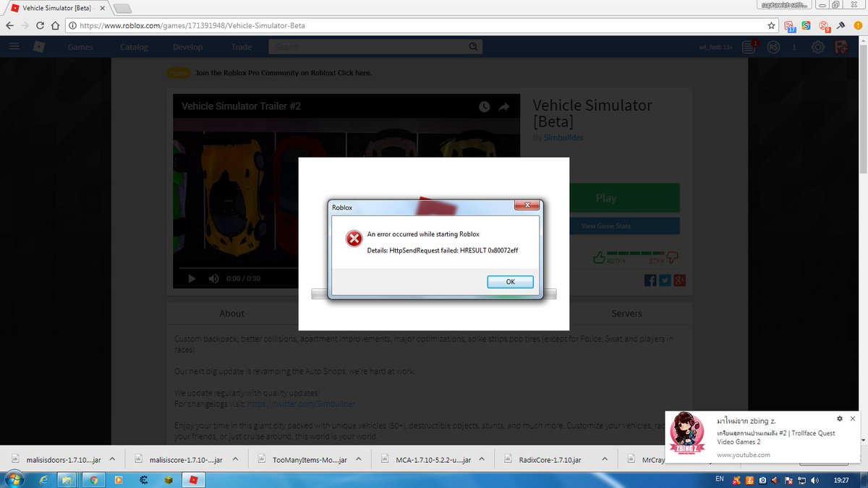The image size is (868, 488).
Task: Click the Roblox search field
Action: (x=367, y=47)
